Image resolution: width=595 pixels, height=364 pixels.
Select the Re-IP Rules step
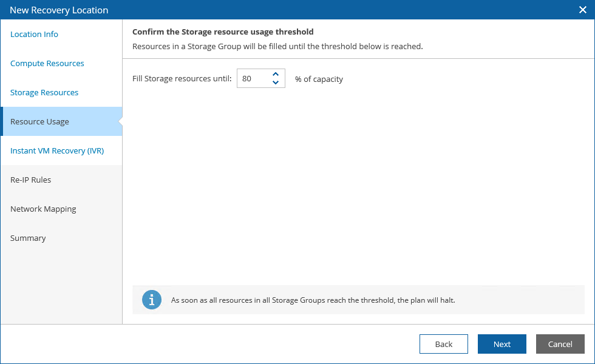pyautogui.click(x=31, y=180)
